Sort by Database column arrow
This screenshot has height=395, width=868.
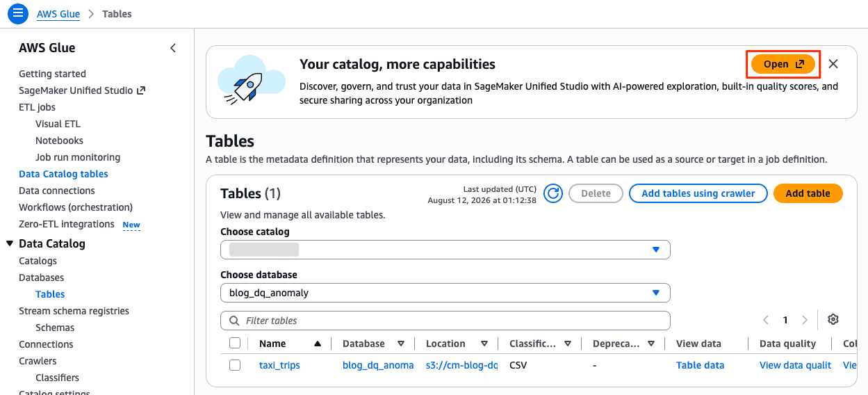401,344
